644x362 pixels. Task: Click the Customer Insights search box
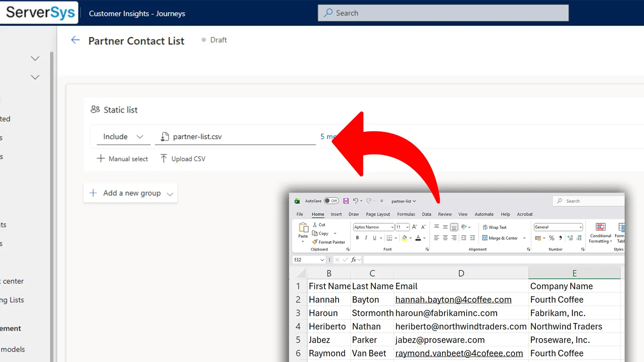coord(443,12)
